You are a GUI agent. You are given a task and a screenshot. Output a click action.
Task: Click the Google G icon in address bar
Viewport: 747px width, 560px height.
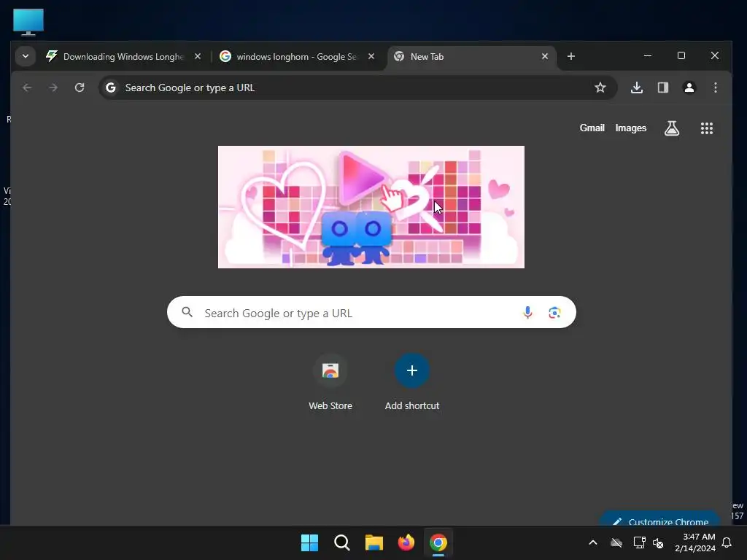tap(111, 87)
